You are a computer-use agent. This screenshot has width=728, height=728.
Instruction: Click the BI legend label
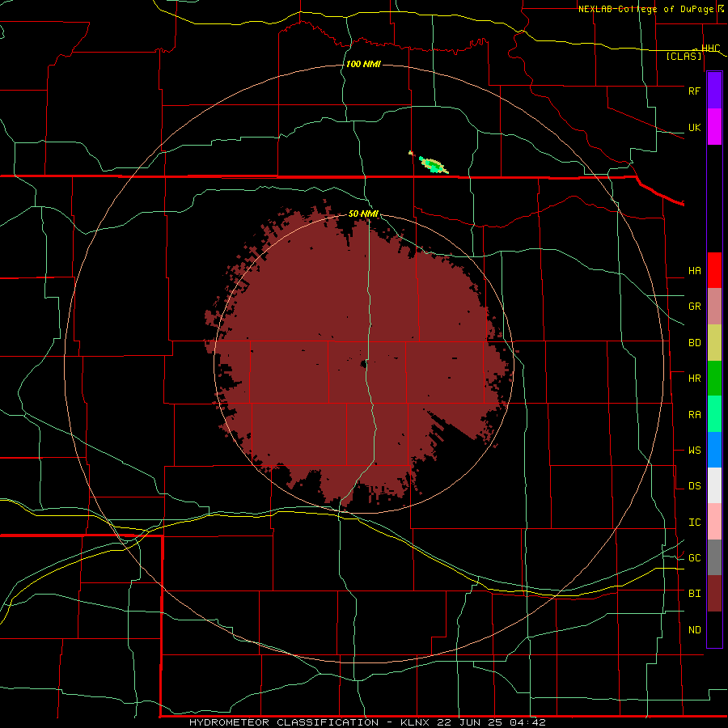(694, 594)
